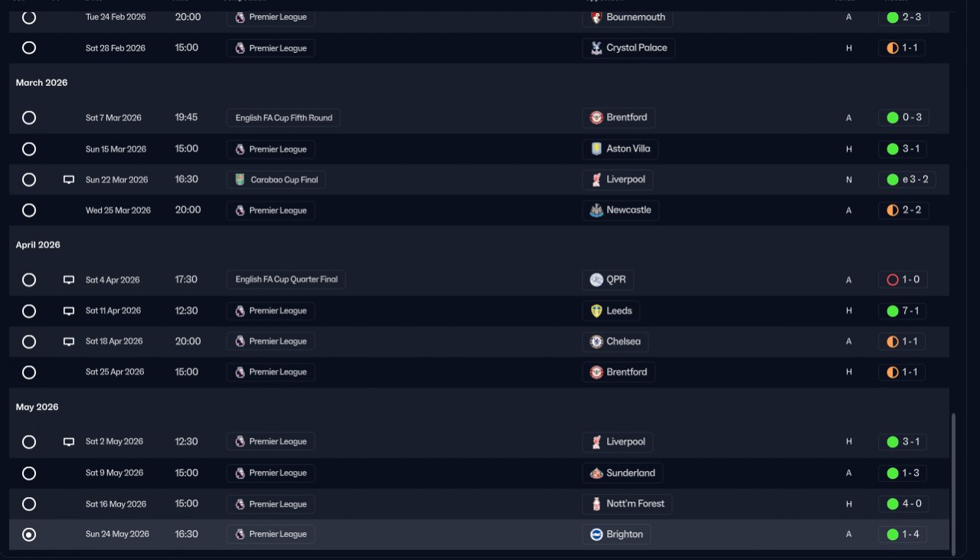
Task: Click the Chelsea club badge
Action: pyautogui.click(x=596, y=342)
